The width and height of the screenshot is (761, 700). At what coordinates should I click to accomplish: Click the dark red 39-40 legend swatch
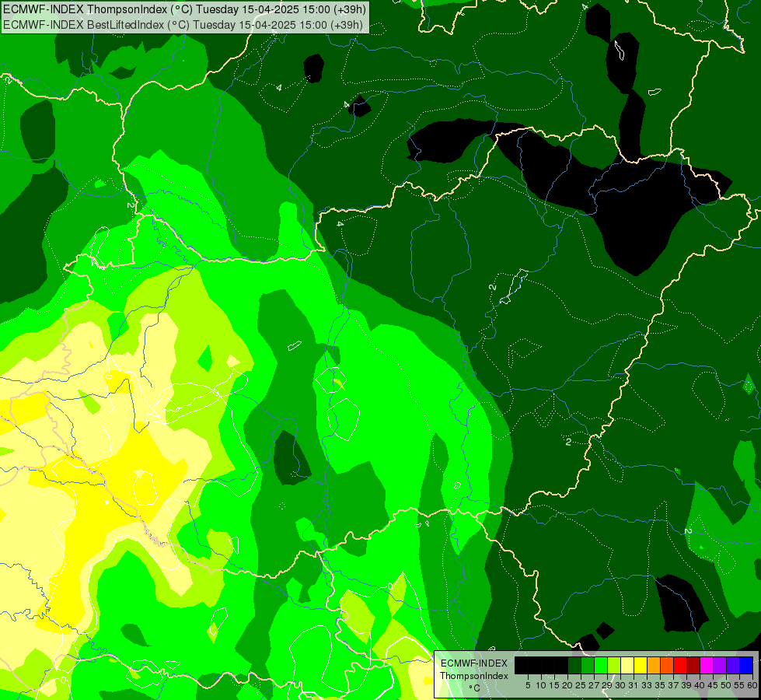coord(693,666)
